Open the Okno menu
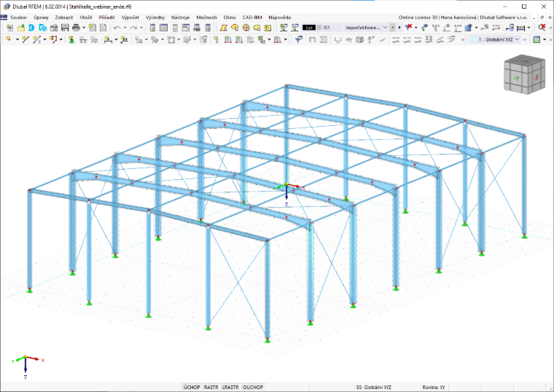Viewport: 554px width, 392px height. coord(230,17)
